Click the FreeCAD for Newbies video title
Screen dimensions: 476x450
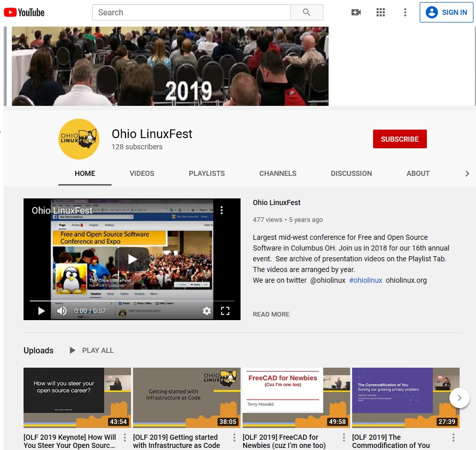284,441
